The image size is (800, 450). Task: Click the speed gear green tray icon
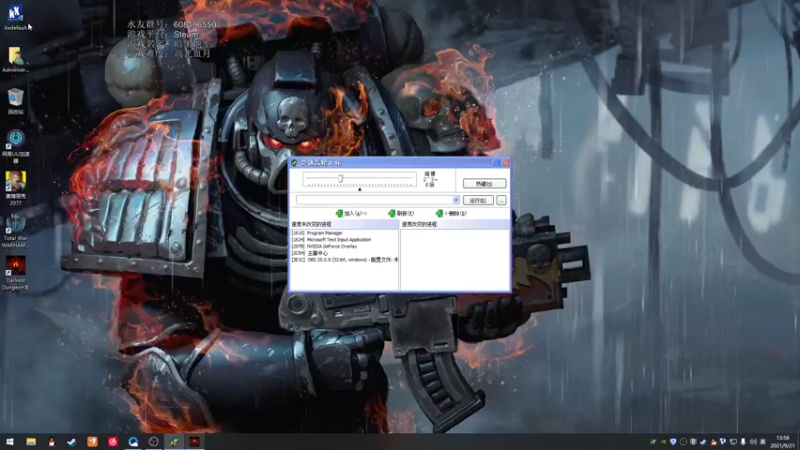(x=653, y=442)
